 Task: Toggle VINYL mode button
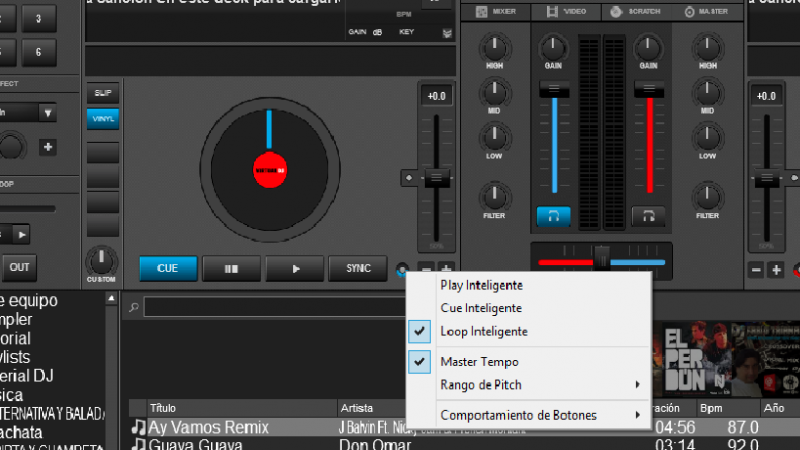coord(103,119)
